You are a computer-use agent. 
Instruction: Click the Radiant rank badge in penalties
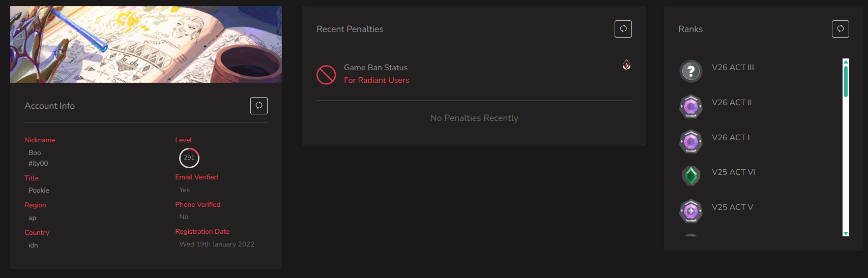tap(627, 65)
